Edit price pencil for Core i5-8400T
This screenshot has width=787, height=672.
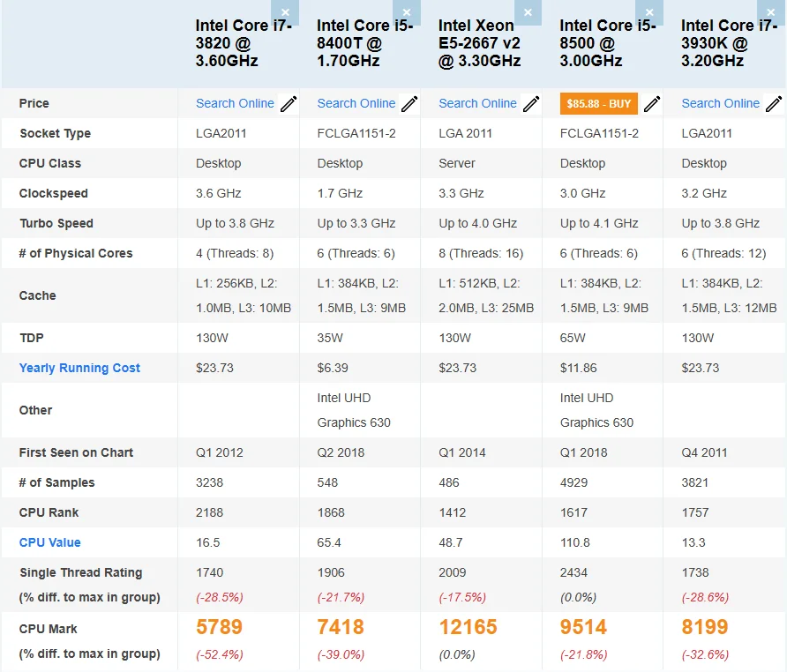(x=409, y=104)
